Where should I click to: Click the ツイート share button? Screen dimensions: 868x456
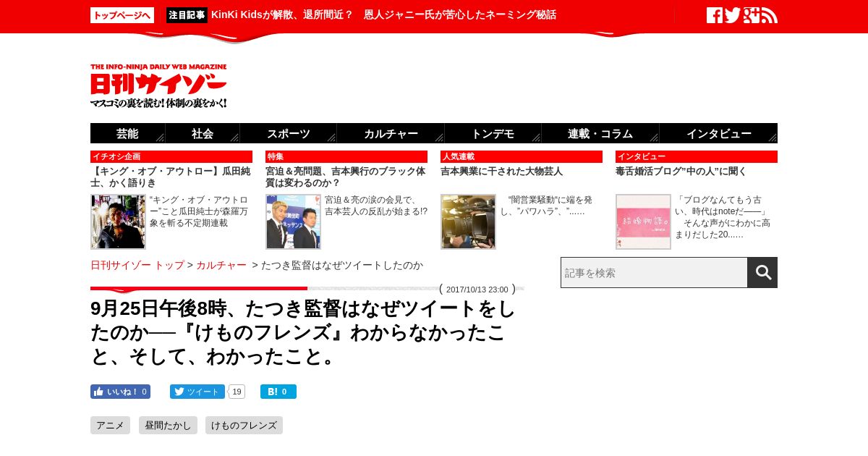[x=197, y=392]
